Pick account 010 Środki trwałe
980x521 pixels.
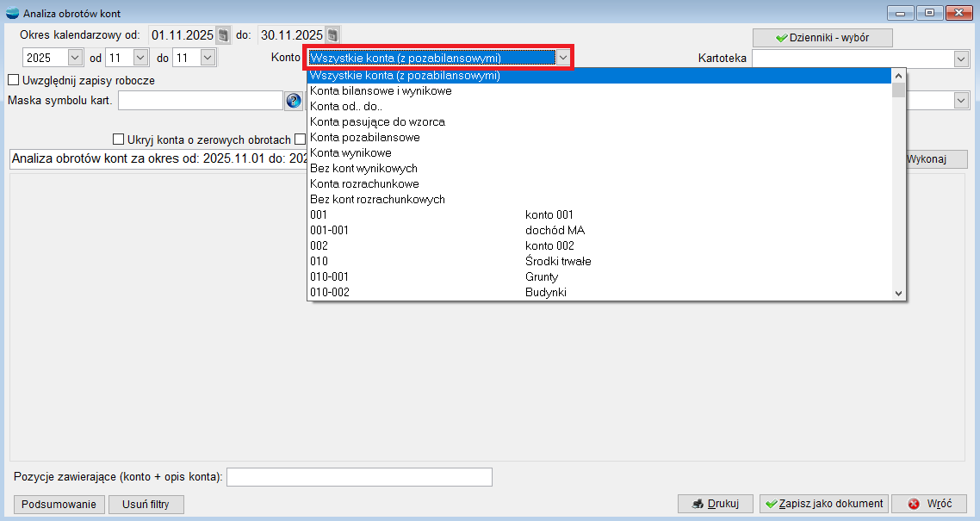pyautogui.click(x=431, y=262)
